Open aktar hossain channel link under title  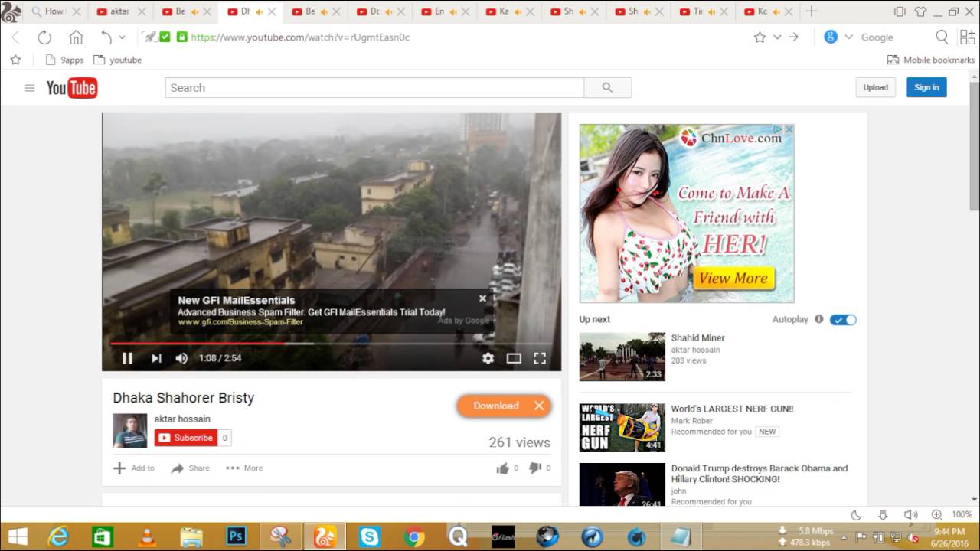pos(182,419)
